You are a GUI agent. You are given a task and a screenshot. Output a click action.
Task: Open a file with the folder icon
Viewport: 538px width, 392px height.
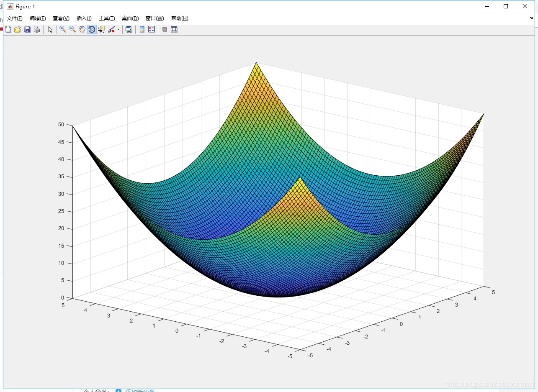[18, 29]
